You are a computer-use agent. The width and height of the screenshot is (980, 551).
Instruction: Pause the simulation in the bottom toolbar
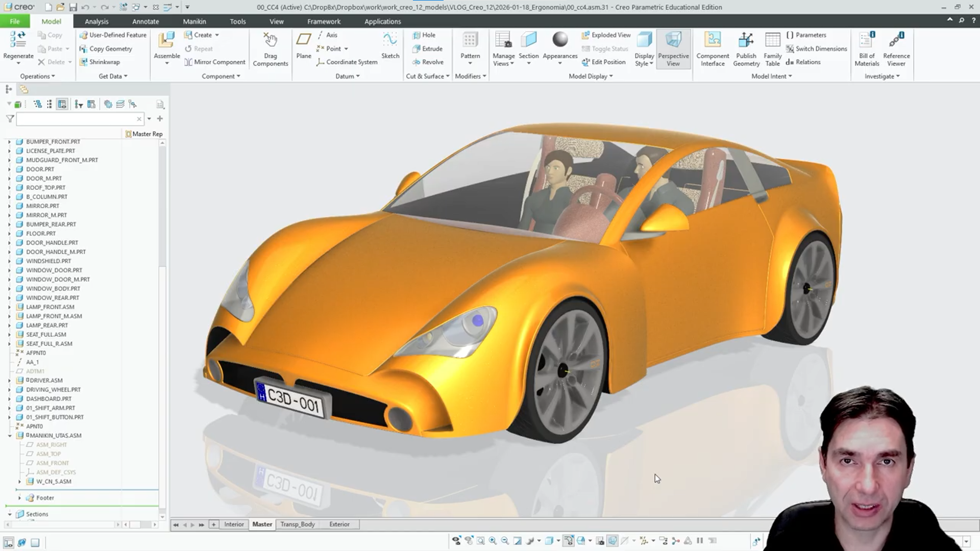[700, 540]
